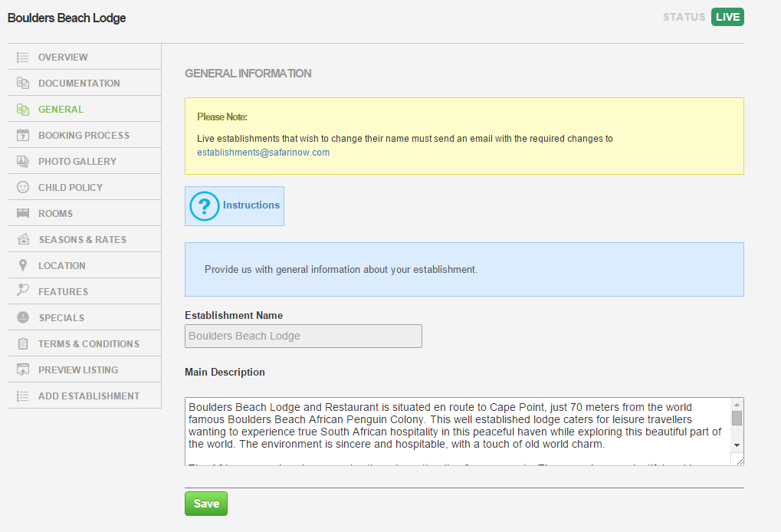This screenshot has height=532, width=781.
Task: Click the Establishment Name input field
Action: (x=304, y=337)
